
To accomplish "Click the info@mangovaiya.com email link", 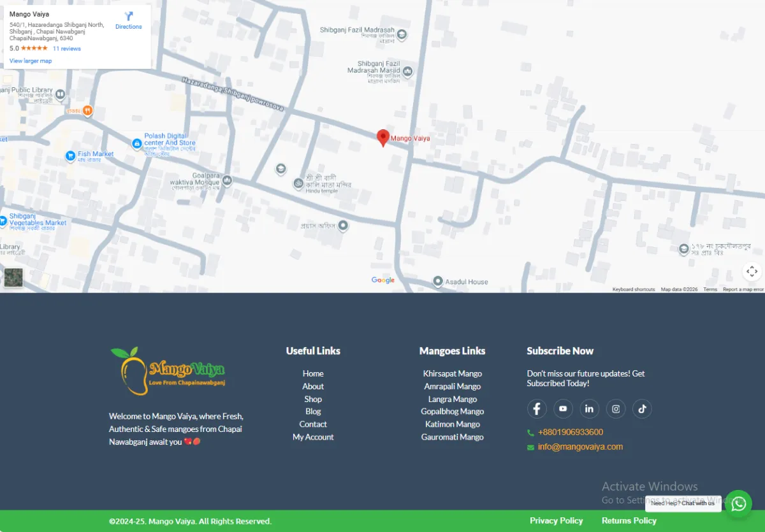I will 580,447.
